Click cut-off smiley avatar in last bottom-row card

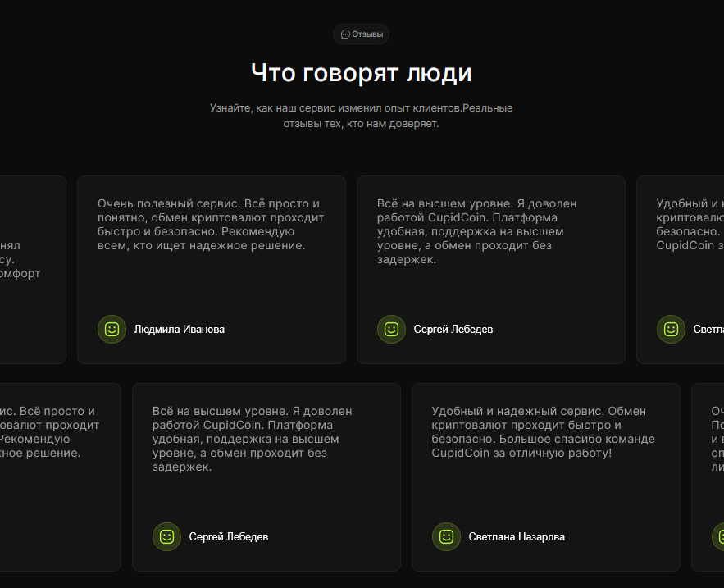point(718,536)
